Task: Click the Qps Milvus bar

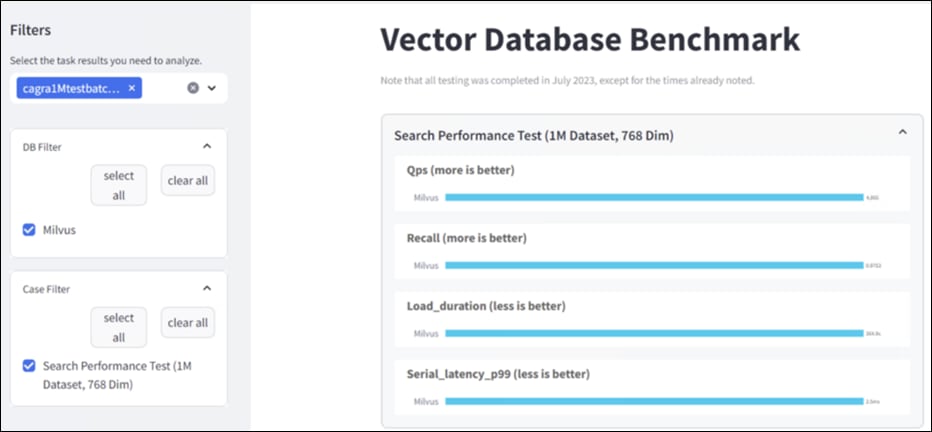Action: (653, 198)
